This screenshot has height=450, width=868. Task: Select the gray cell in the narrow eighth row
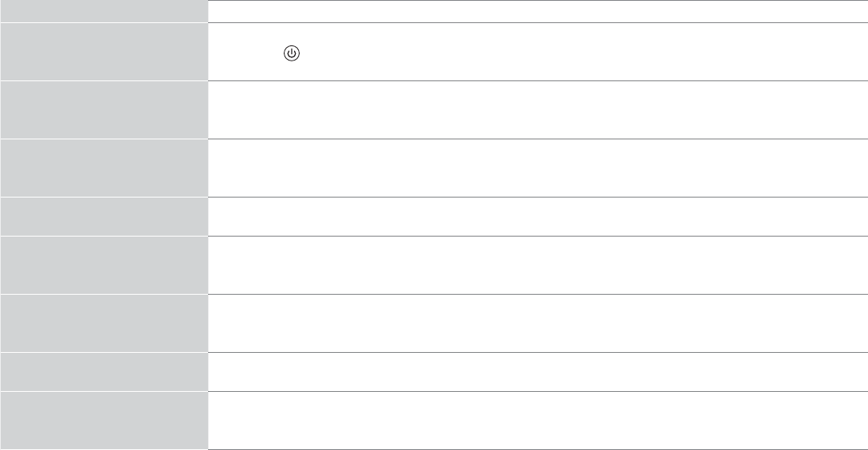[104, 372]
